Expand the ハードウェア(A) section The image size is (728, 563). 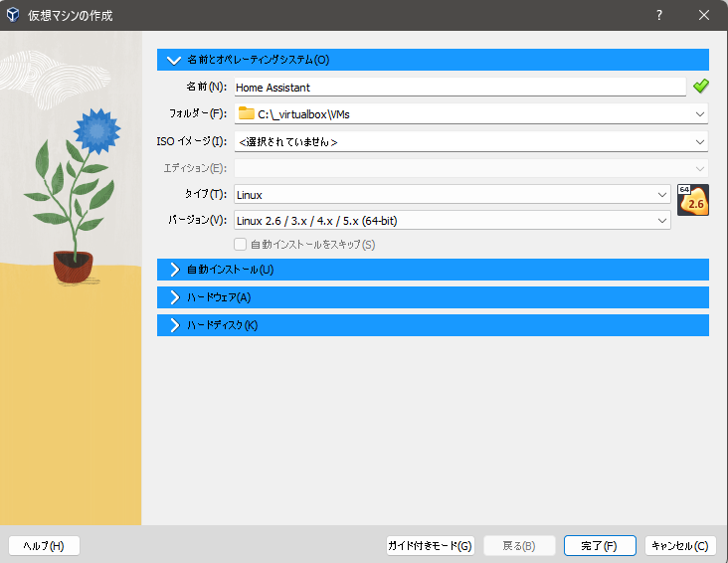433,297
